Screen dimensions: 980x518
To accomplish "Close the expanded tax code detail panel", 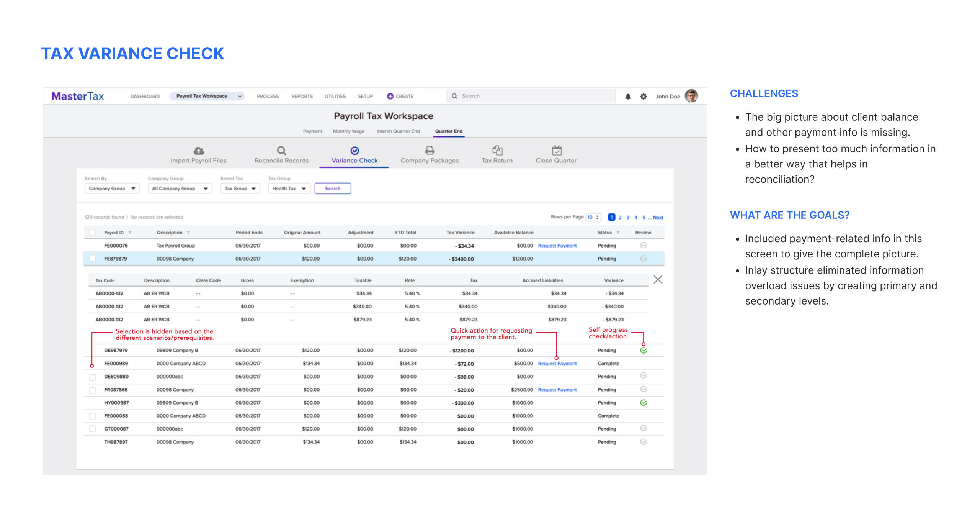I will click(x=658, y=280).
